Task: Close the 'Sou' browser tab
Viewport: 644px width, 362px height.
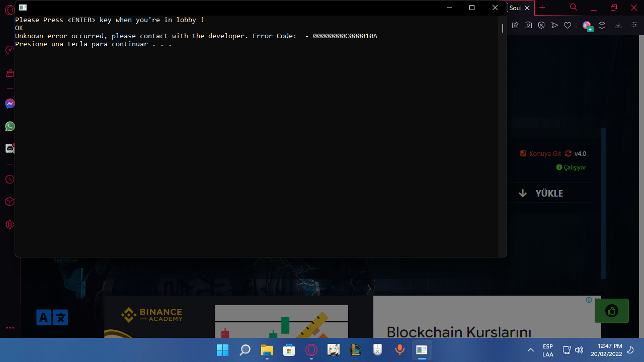Action: 527,8
